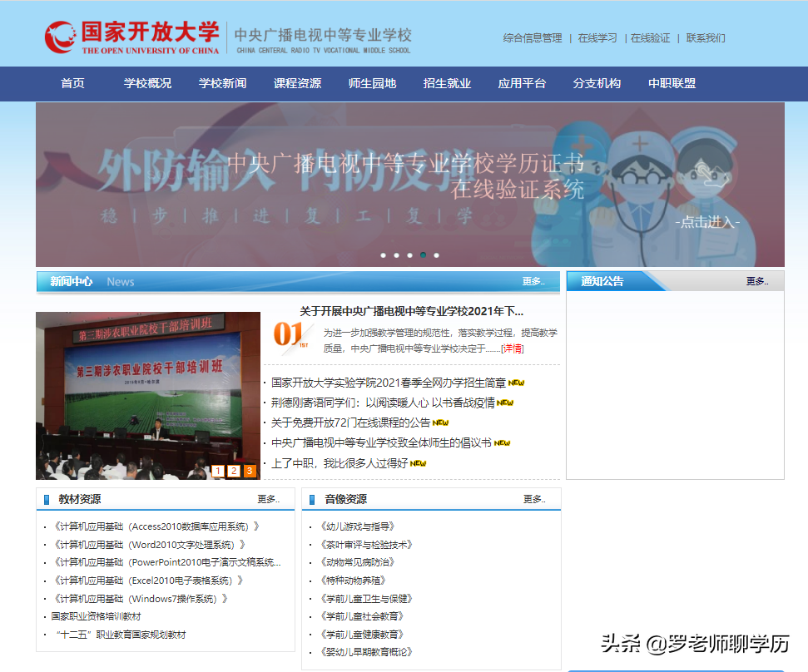Expand 更多.. in the 通知公告 panel
The width and height of the screenshot is (808, 672).
coord(757,280)
